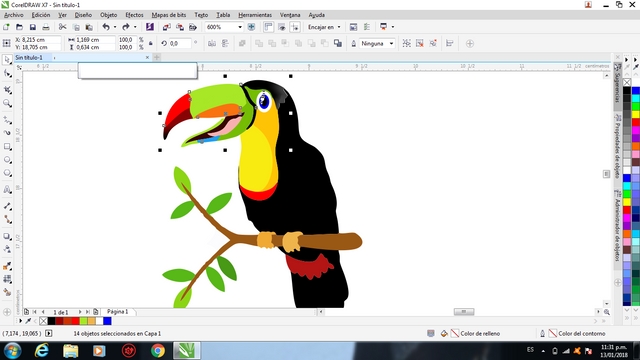Open the zoom level 600% dropdown
Image resolution: width=640 pixels, height=360 pixels.
pos(240,27)
